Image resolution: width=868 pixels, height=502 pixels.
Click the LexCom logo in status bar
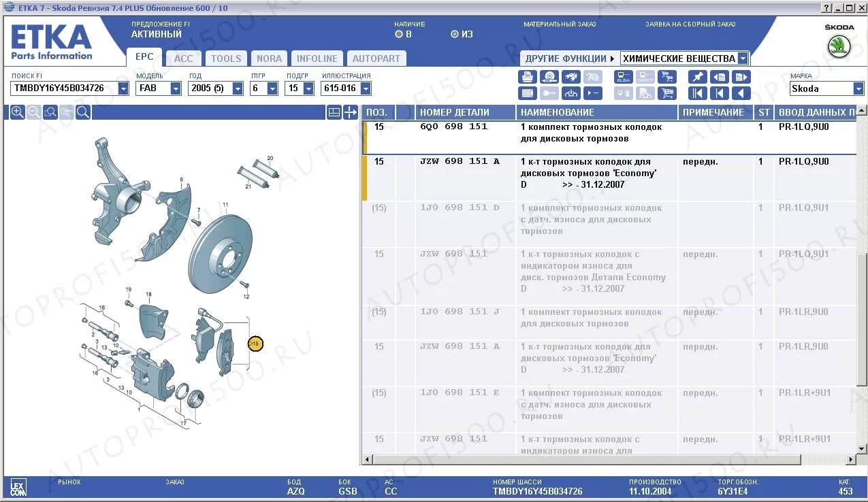[x=18, y=486]
